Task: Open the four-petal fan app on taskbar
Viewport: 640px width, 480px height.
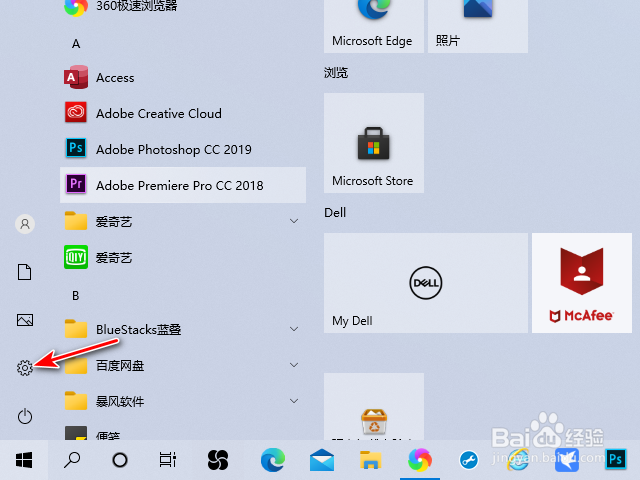Action: pos(218,460)
